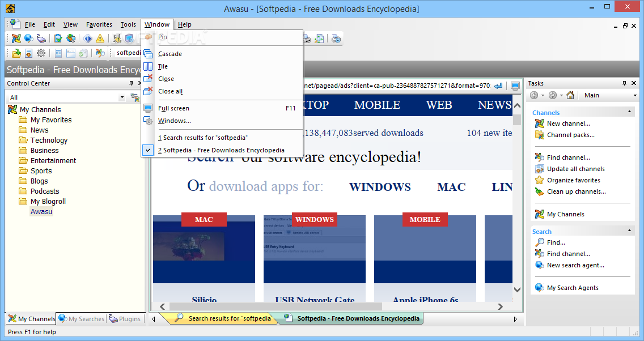Choose Full screen in Window menu
This screenshot has width=644, height=341.
point(173,108)
